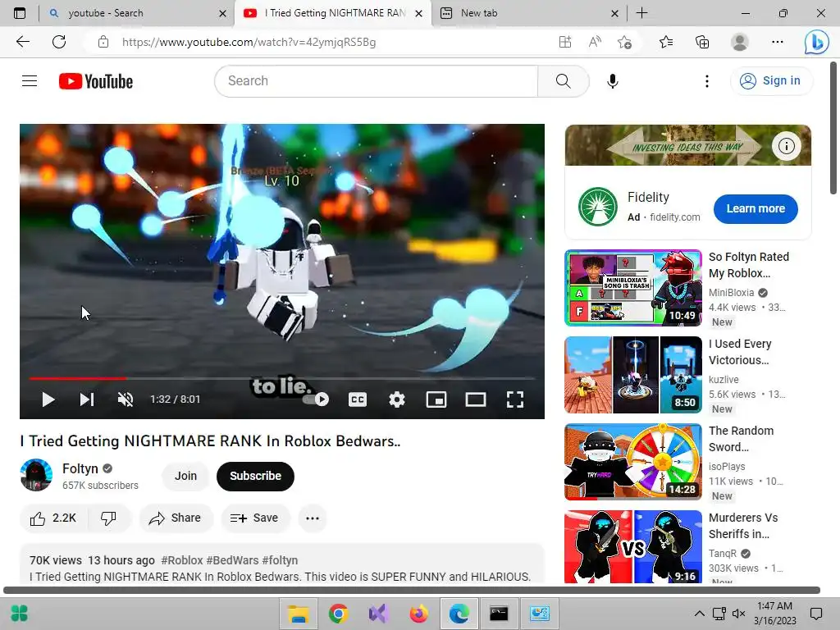Open 'I Used Every Victorious' video thumbnail
840x630 pixels.
633,375
